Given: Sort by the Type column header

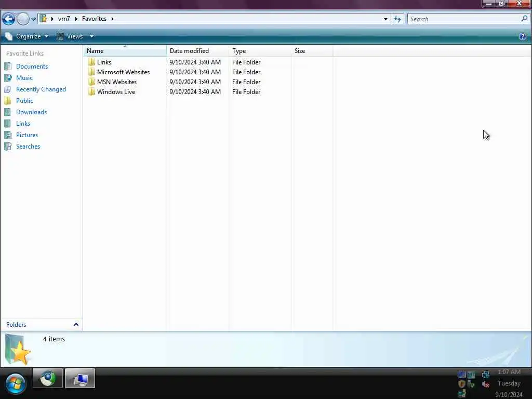Looking at the screenshot, I should click(260, 51).
